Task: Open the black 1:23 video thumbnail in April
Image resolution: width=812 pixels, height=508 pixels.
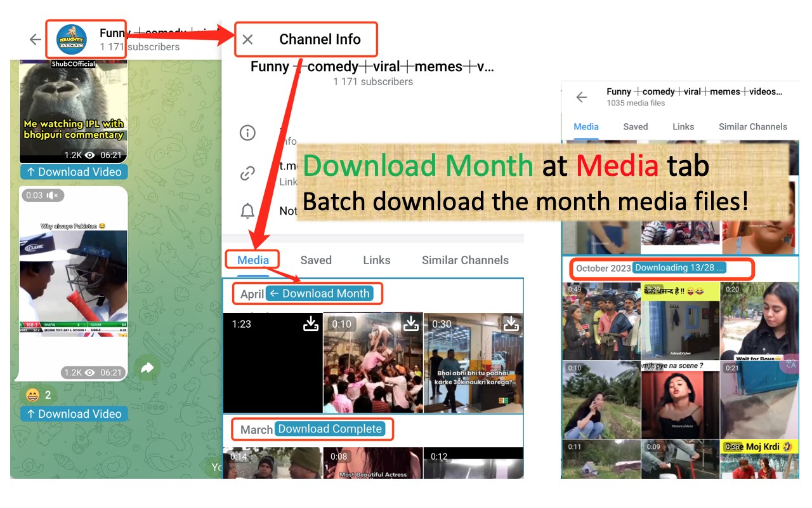Action: tap(273, 363)
